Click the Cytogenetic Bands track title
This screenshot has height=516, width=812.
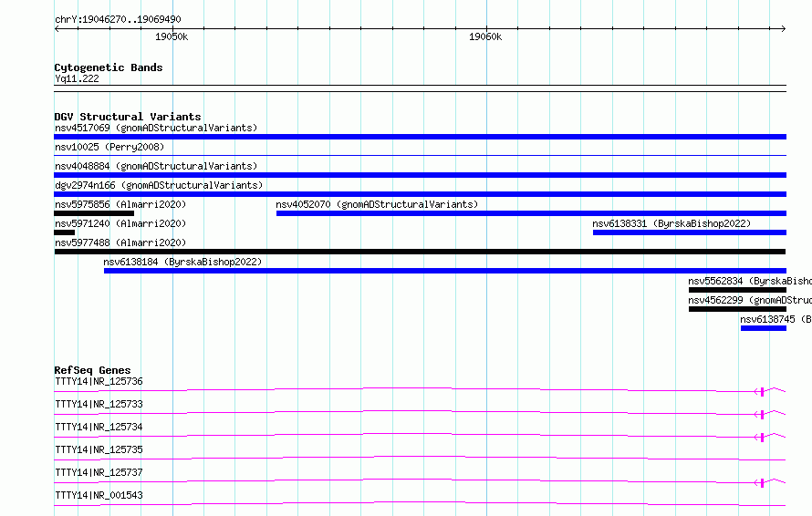click(109, 67)
